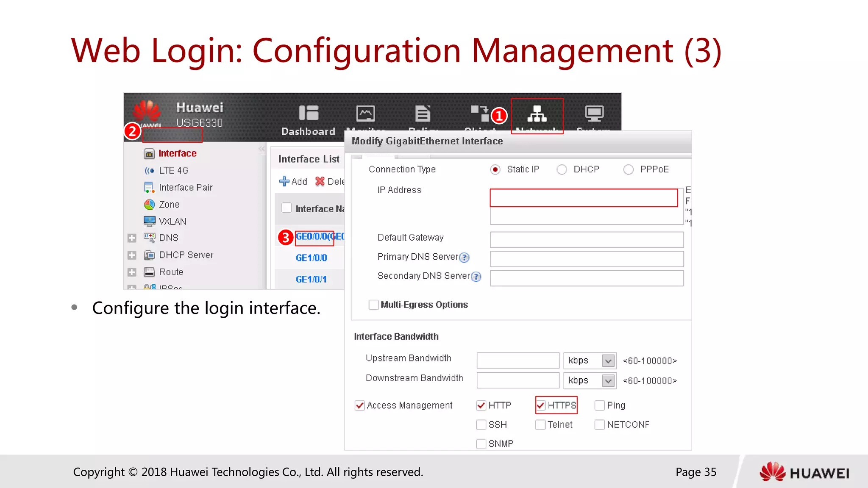Click the Modify GigabitEthernet Interface title bar
This screenshot has width=868, height=488.
click(x=518, y=141)
